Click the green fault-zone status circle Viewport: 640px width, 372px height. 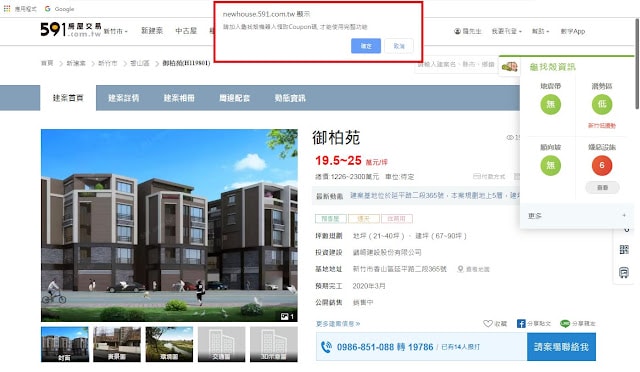tap(550, 105)
